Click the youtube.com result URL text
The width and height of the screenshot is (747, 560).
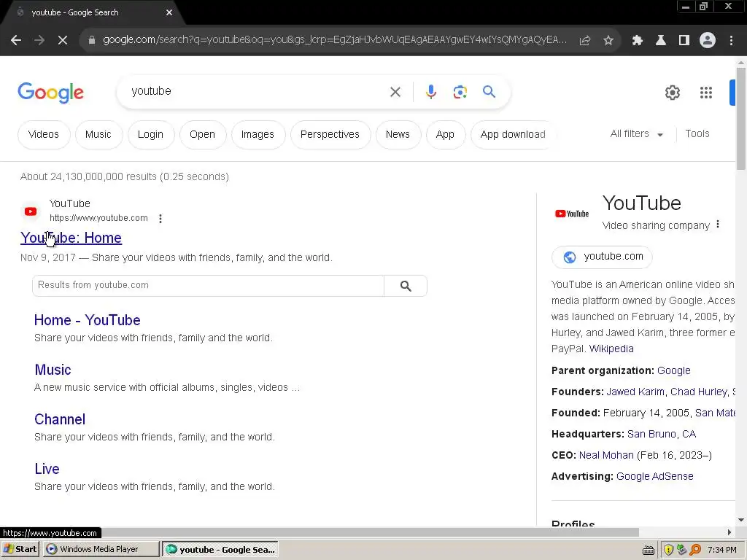click(98, 218)
